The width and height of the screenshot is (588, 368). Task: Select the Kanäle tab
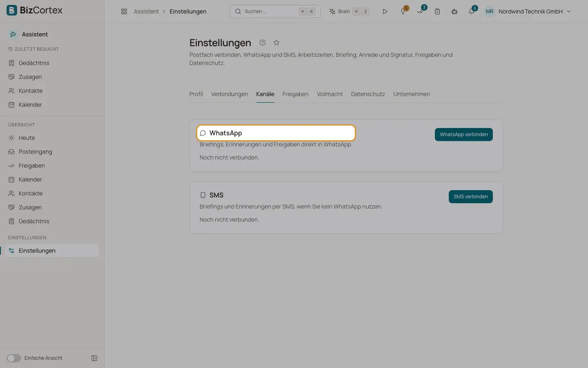265,94
